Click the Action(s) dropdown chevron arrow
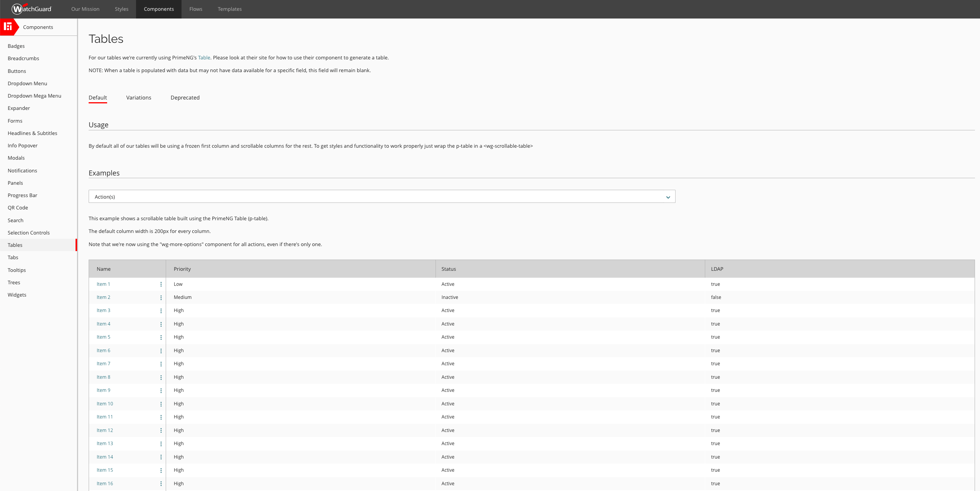The height and width of the screenshot is (491, 980). (668, 197)
